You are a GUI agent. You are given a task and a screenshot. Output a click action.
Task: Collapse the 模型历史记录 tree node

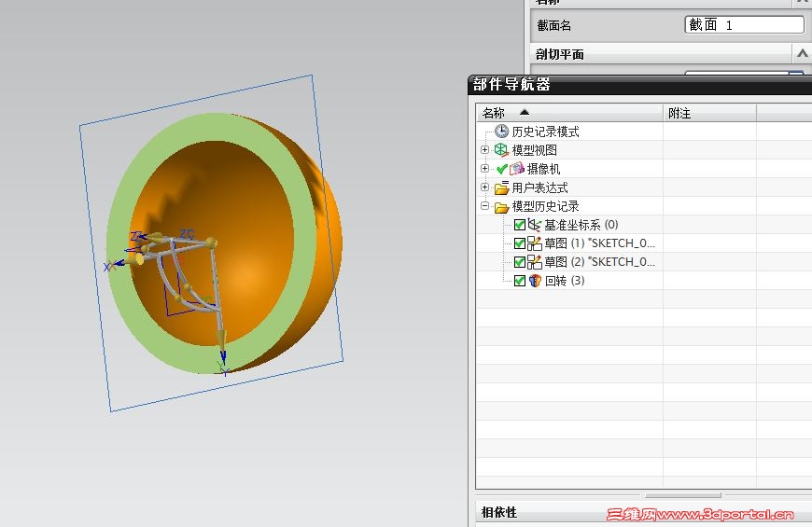coord(484,205)
